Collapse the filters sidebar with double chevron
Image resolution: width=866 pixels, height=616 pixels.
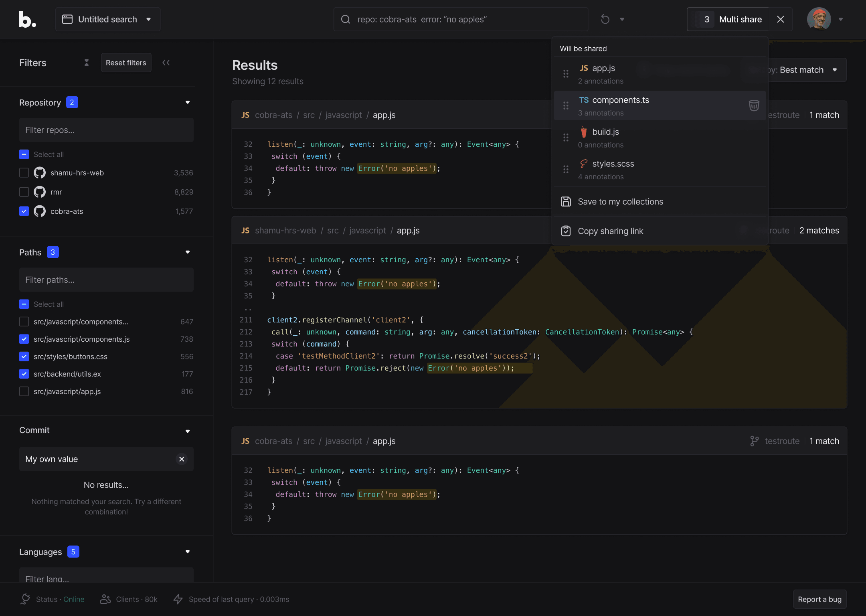click(166, 63)
